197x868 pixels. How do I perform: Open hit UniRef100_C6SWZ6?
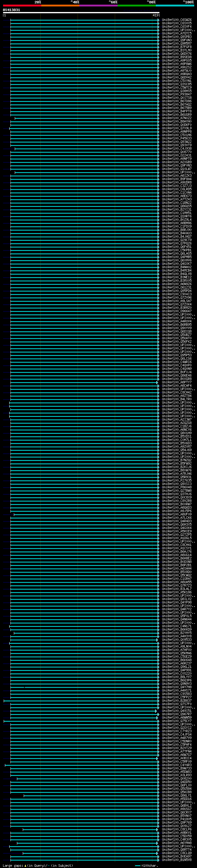coord(176,20)
